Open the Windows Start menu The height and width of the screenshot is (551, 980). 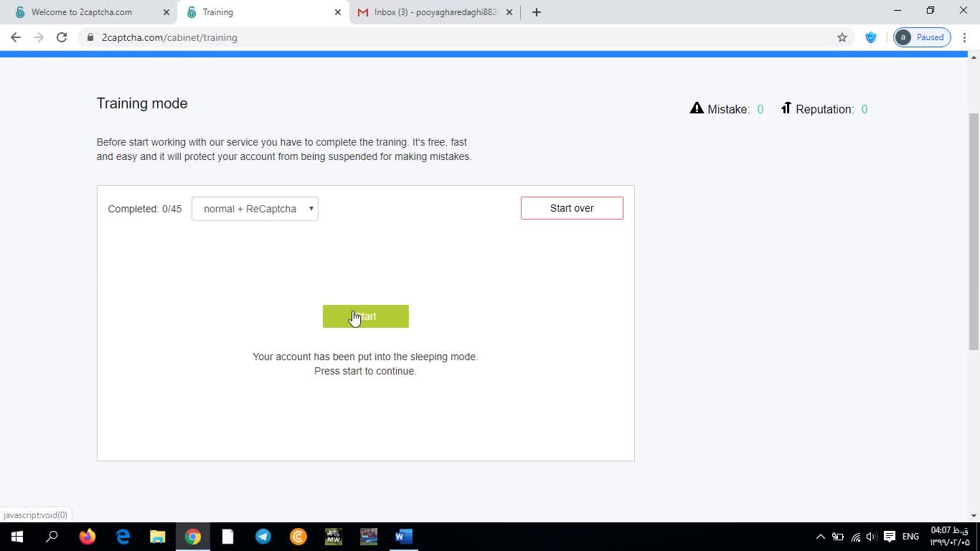coord(17,537)
